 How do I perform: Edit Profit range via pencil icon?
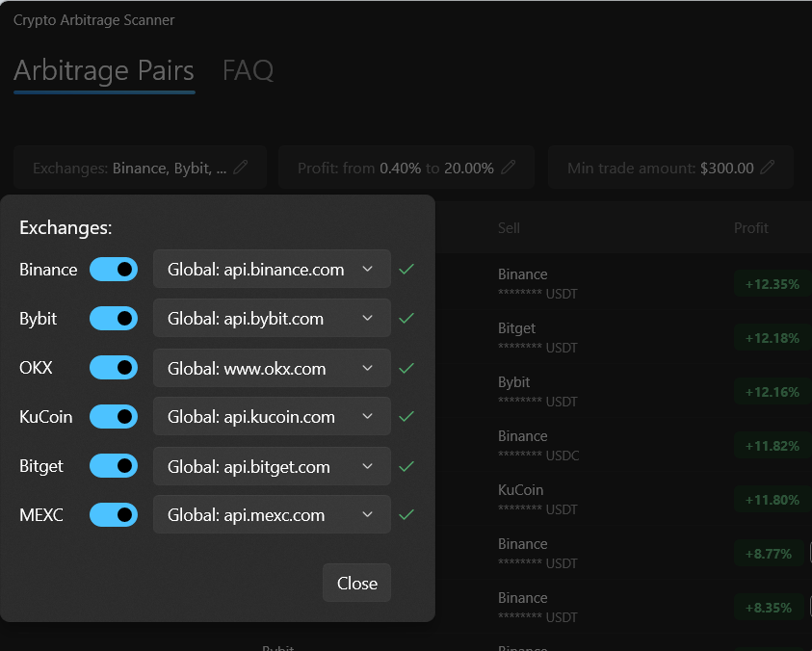(509, 168)
